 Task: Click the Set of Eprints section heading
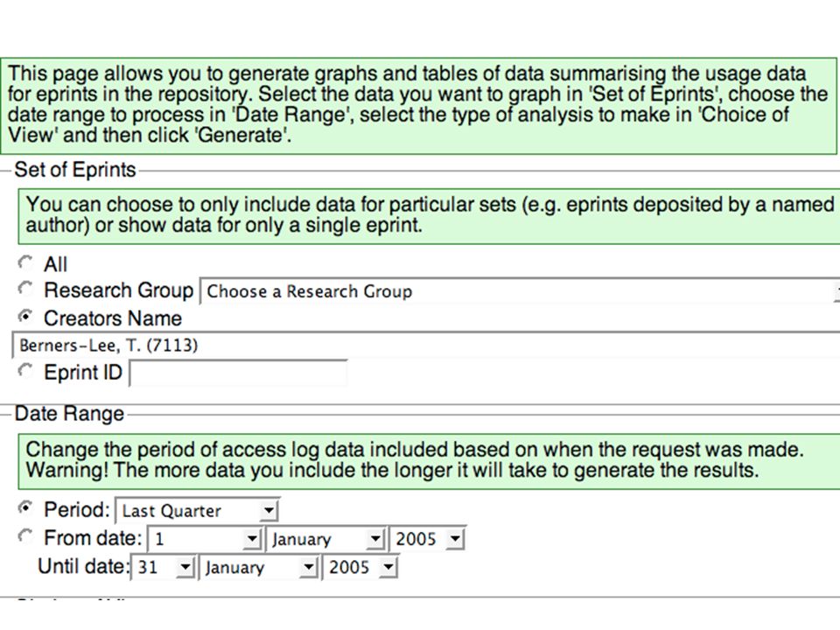(x=75, y=170)
